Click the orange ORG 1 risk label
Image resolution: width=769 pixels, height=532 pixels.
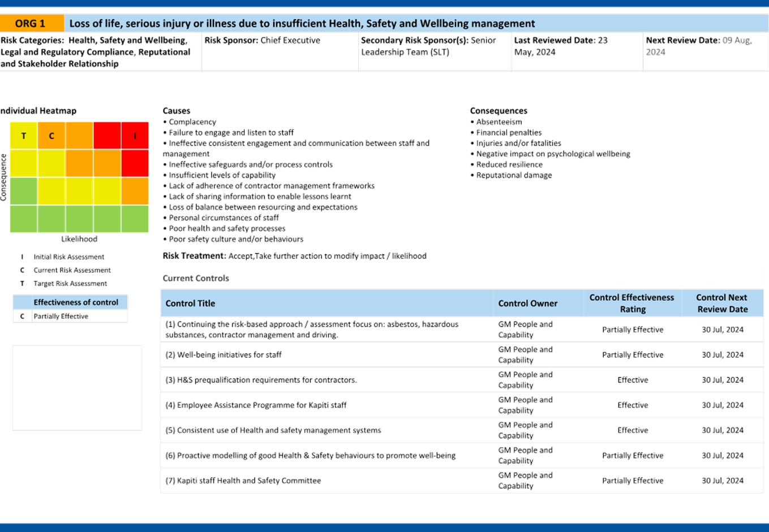[31, 23]
